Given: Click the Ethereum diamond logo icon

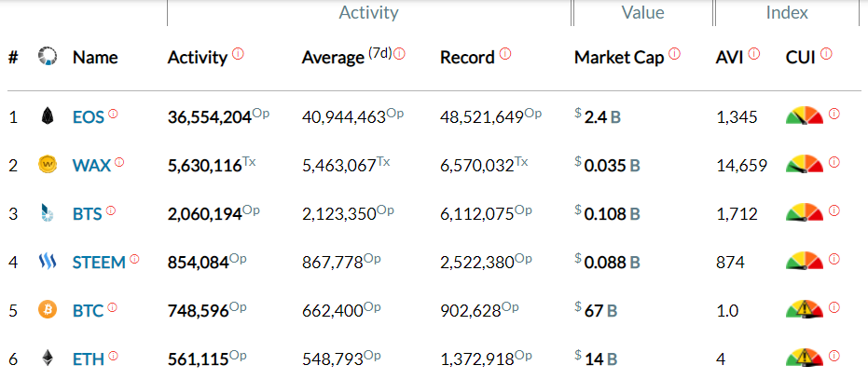Looking at the screenshot, I should (x=48, y=359).
